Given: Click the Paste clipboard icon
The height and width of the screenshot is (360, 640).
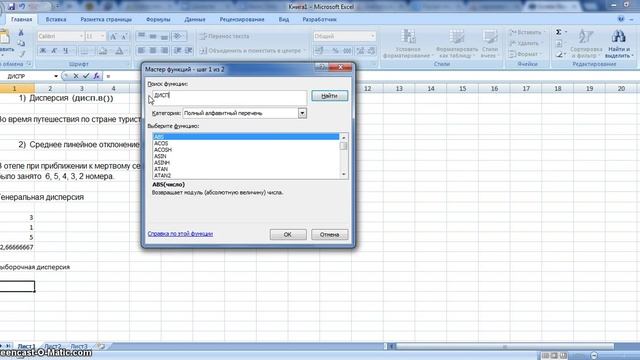Looking at the screenshot, I should [5, 38].
